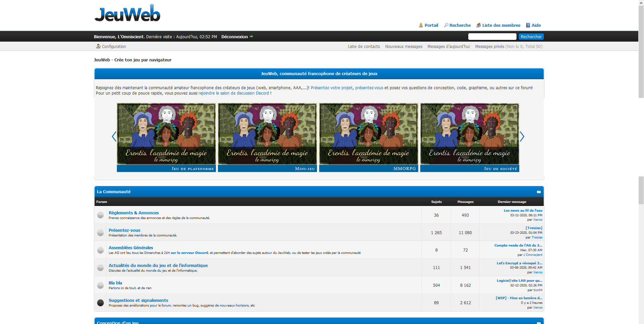
Task: Open Présentez-vous forum
Action: click(x=124, y=230)
